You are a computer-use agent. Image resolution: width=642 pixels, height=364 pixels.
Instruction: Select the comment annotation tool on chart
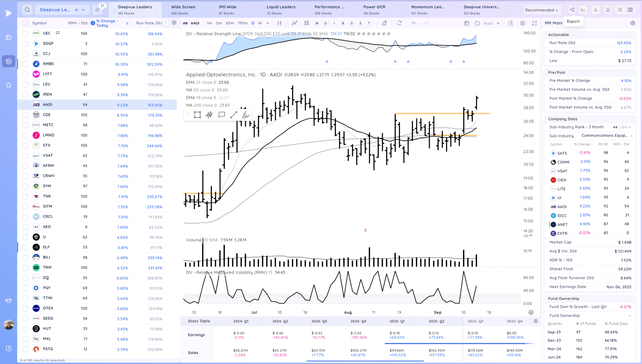point(222,115)
